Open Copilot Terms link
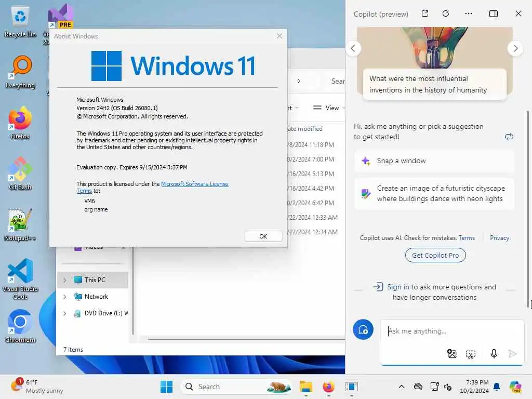The image size is (532, 399). (x=467, y=238)
